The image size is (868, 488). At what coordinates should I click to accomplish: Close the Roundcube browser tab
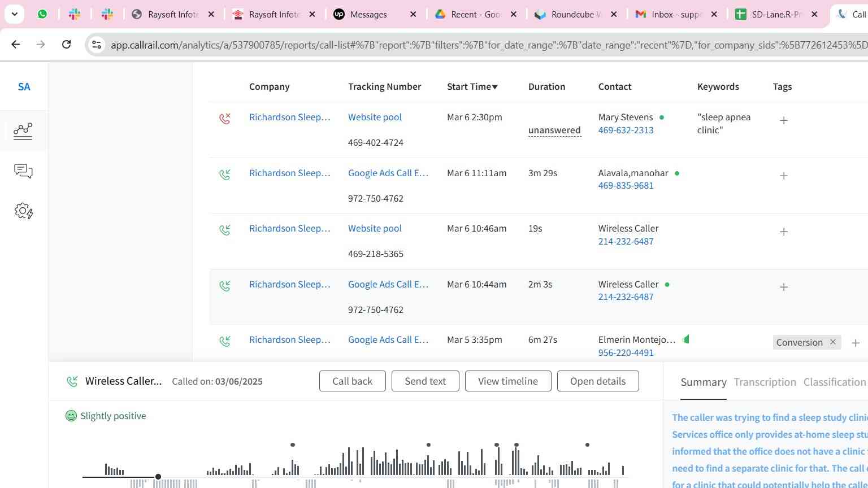pyautogui.click(x=614, y=14)
